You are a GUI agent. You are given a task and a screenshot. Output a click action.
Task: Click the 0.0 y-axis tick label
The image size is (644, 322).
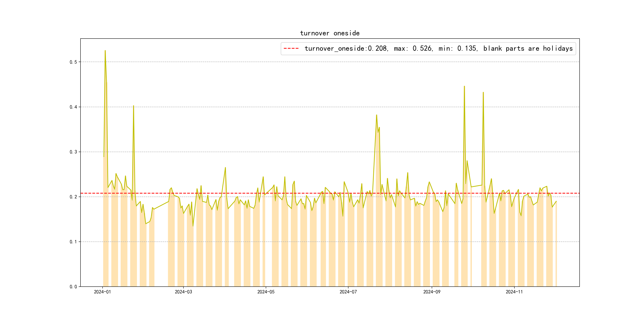click(73, 287)
